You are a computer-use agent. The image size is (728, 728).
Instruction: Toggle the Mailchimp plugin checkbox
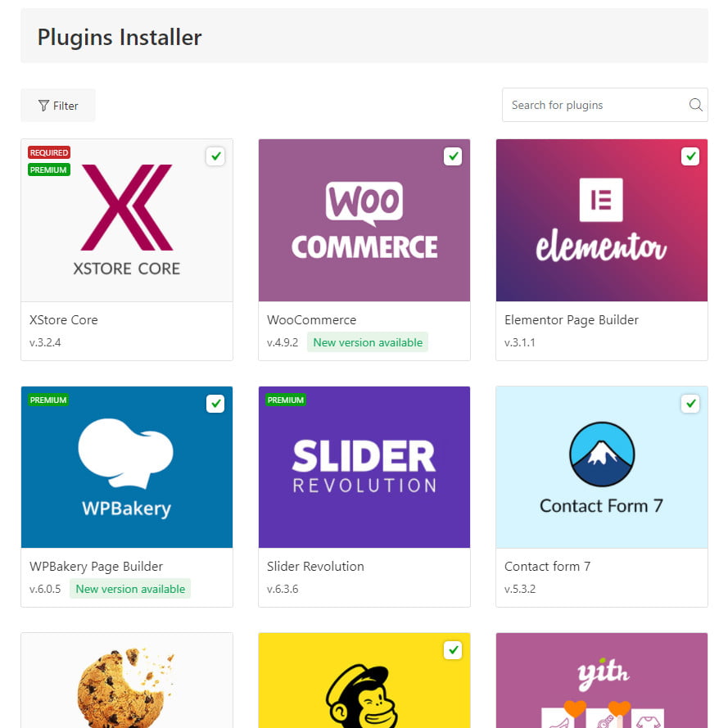click(453, 650)
